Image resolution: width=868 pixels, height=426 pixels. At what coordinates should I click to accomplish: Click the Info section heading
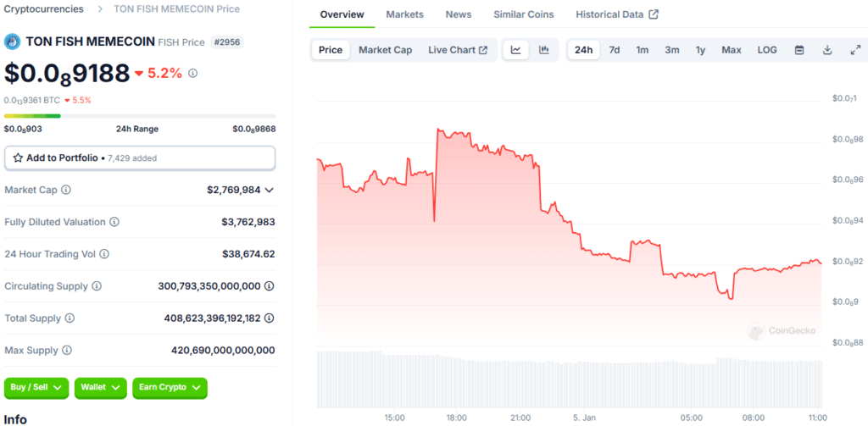(15, 419)
